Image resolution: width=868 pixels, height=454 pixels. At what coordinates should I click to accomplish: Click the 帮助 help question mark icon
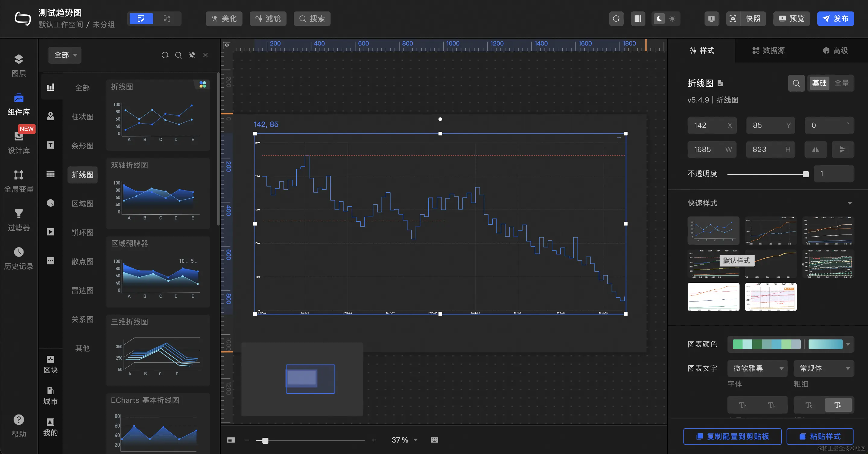pos(18,420)
